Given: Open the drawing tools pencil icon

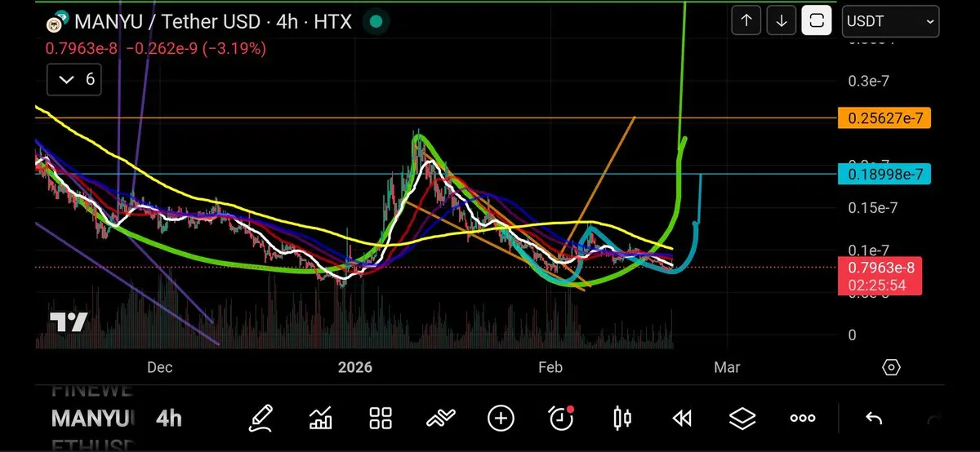Looking at the screenshot, I should (x=261, y=419).
